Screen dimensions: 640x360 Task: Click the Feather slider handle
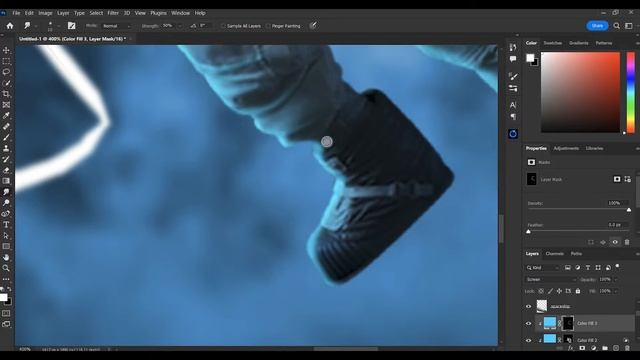point(529,231)
